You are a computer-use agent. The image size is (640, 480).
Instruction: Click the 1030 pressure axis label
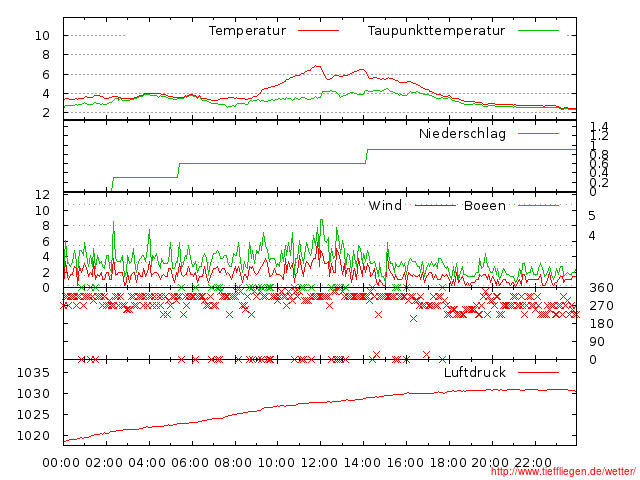coord(33,394)
